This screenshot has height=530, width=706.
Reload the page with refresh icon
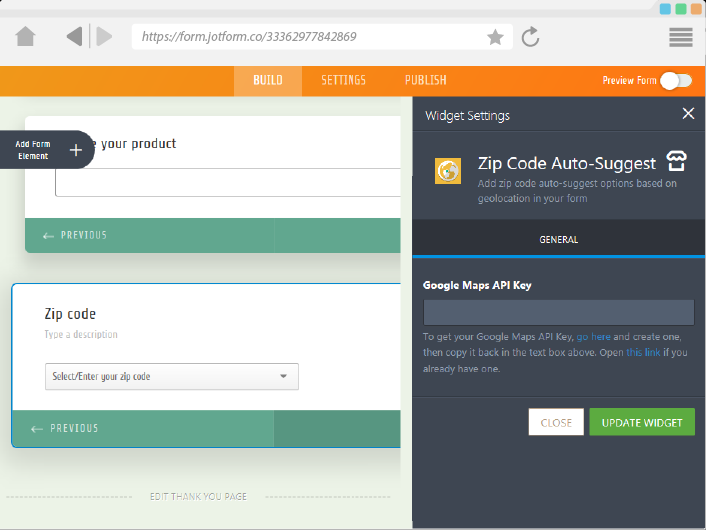(x=531, y=37)
